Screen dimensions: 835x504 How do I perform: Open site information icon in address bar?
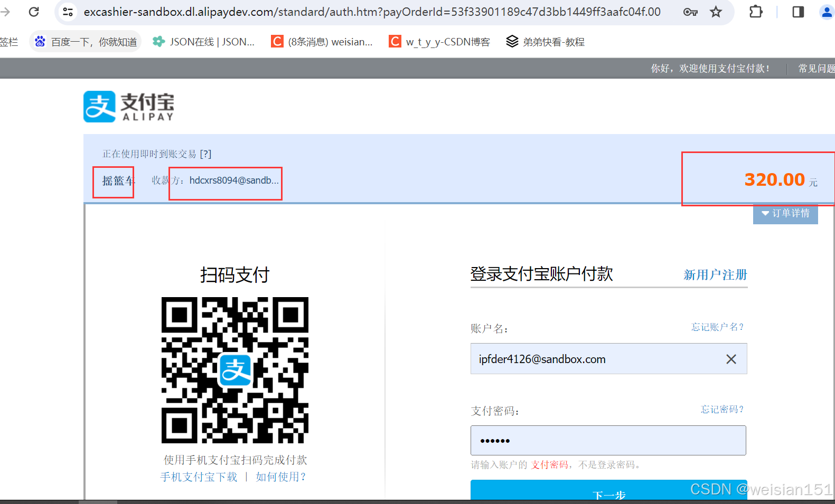pos(68,12)
